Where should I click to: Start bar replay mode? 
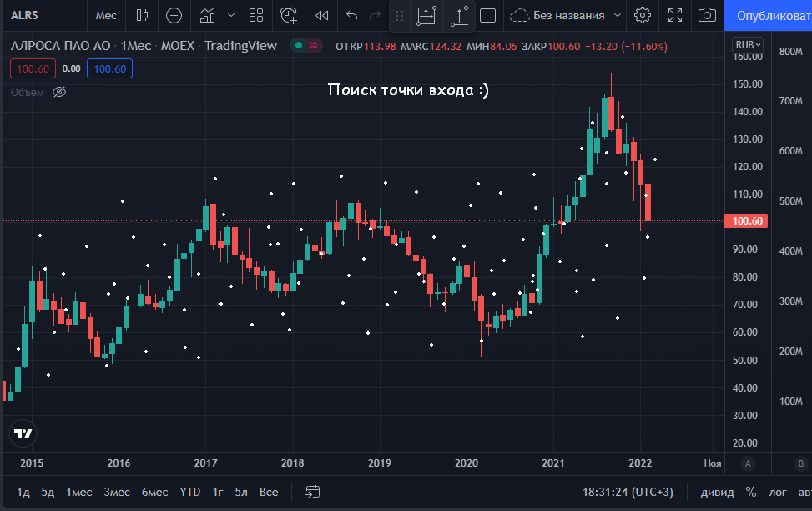pyautogui.click(x=321, y=15)
